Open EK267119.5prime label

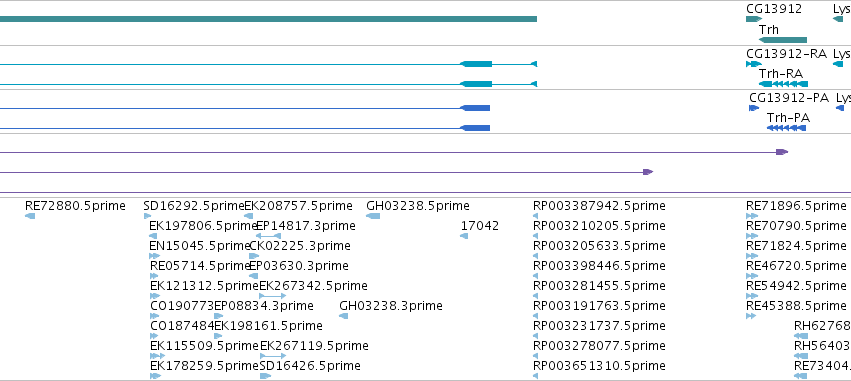(x=314, y=346)
